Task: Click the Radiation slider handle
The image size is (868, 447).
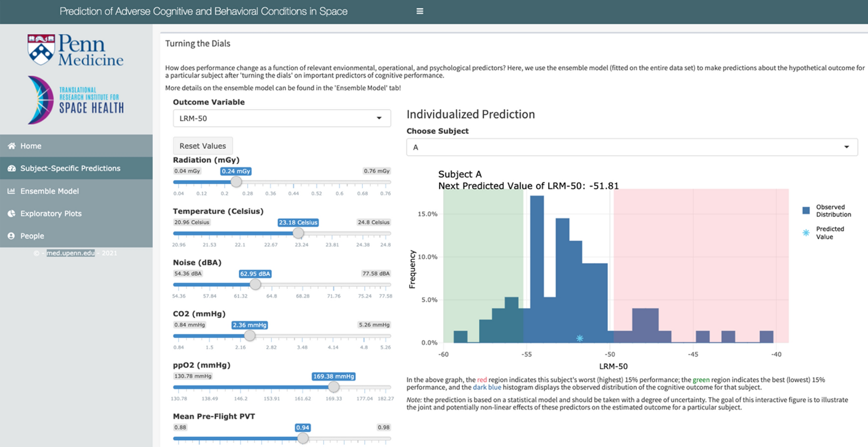Action: point(236,182)
